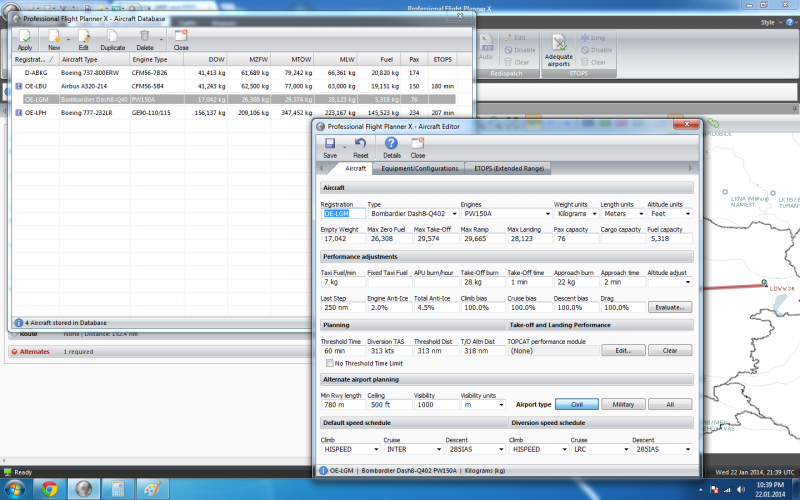800x500 pixels.
Task: Click Adequate airports icon in ETOPS ribbon group
Action: click(559, 43)
